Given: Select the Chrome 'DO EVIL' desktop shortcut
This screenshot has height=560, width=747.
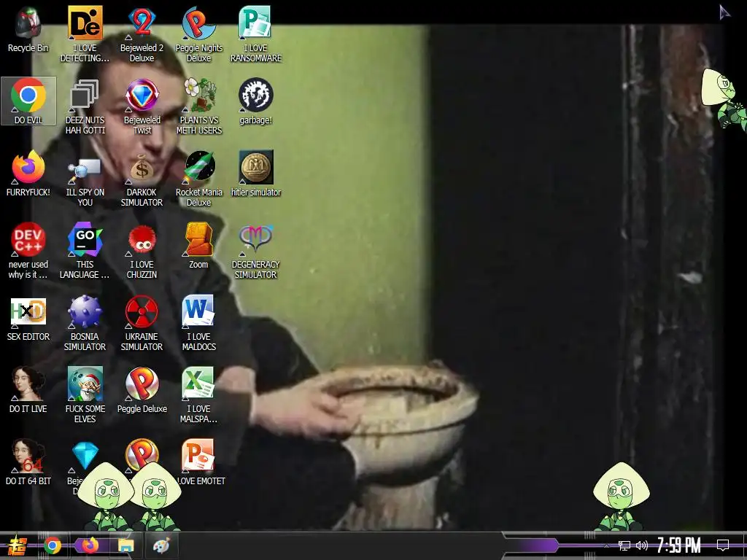Looking at the screenshot, I should coord(28,101).
